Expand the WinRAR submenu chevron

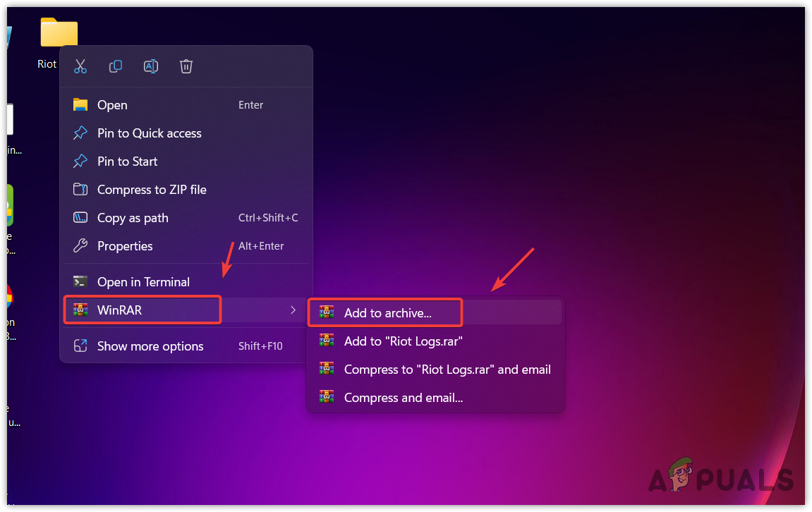pos(293,309)
